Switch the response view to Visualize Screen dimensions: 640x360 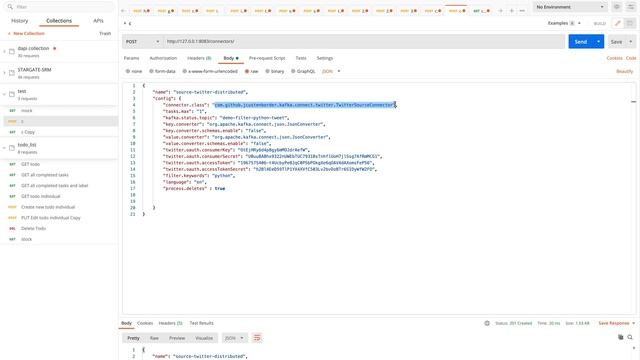tap(204, 338)
